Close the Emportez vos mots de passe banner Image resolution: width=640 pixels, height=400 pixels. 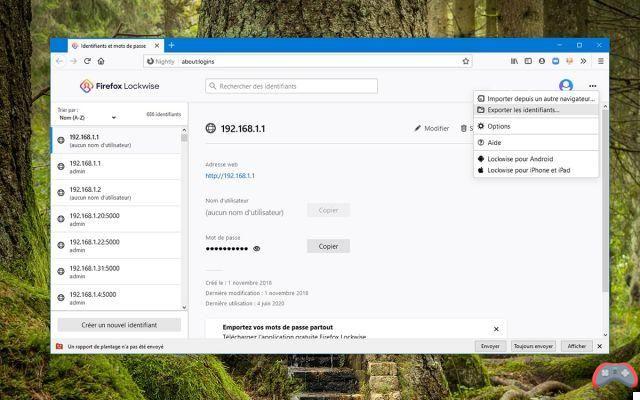coord(496,329)
